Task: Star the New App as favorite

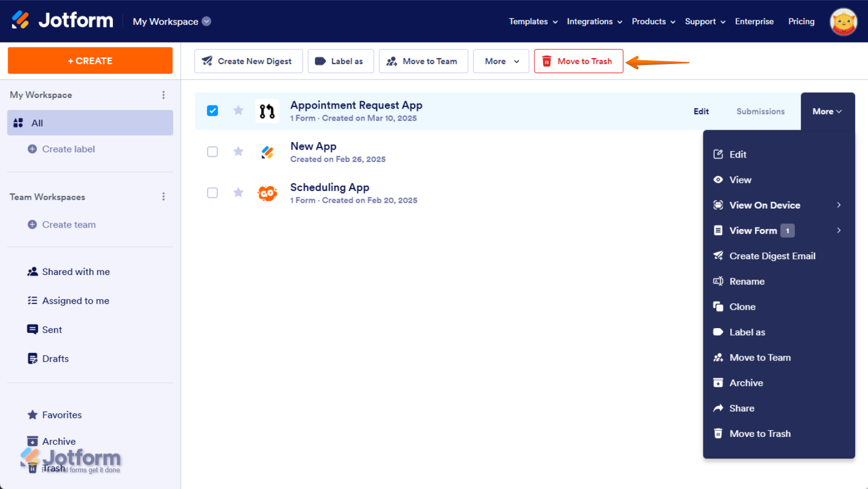Action: pos(238,152)
